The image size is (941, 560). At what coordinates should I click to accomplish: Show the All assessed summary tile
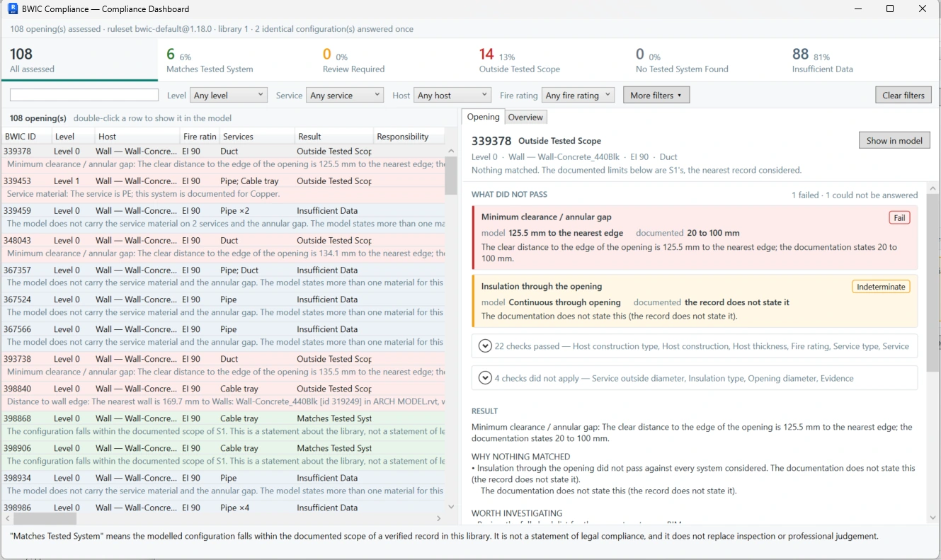[79, 60]
